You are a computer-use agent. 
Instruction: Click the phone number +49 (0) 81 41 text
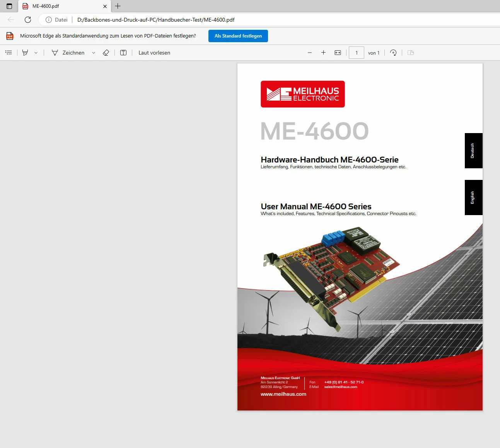pos(344,382)
